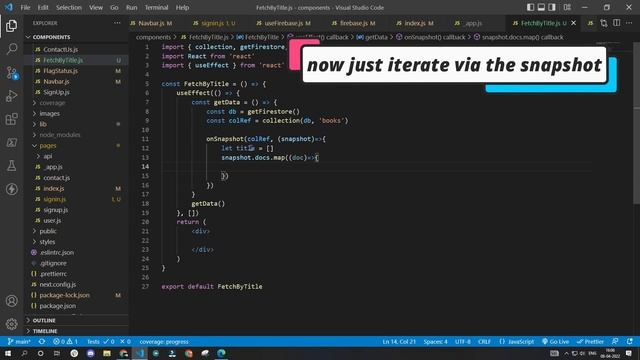Open the Run and Debug view
640x360 pixels.
click(x=11, y=96)
